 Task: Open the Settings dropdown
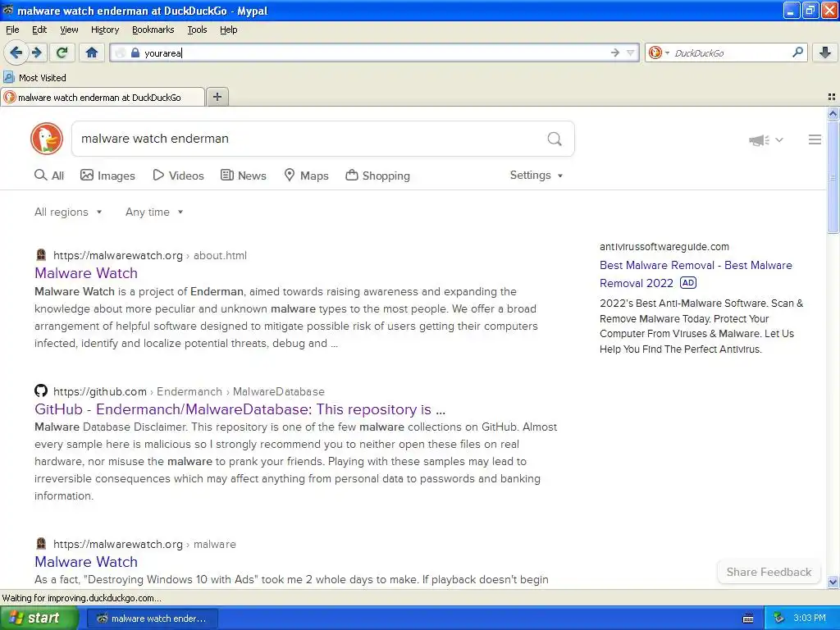click(536, 176)
